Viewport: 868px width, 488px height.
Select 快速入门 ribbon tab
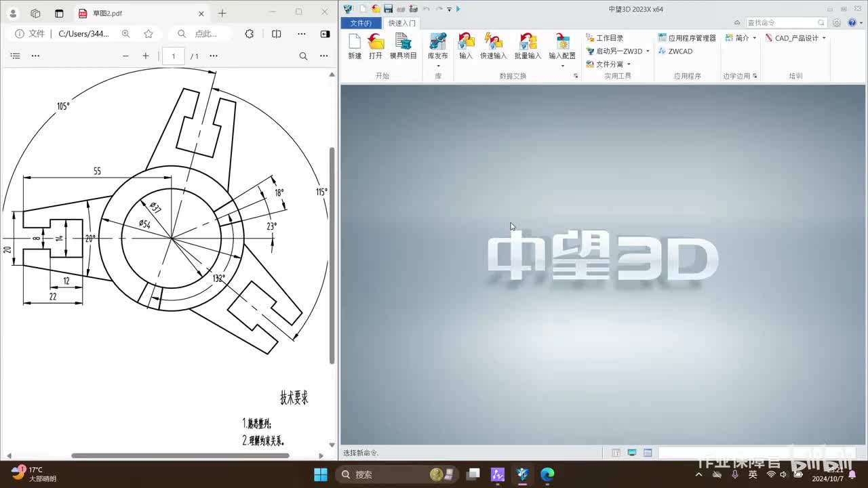(x=402, y=23)
